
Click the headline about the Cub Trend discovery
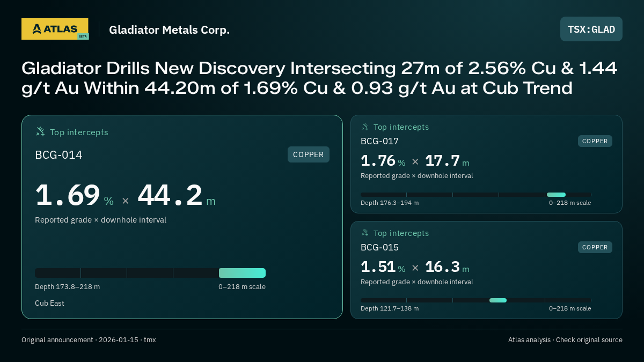(x=319, y=78)
